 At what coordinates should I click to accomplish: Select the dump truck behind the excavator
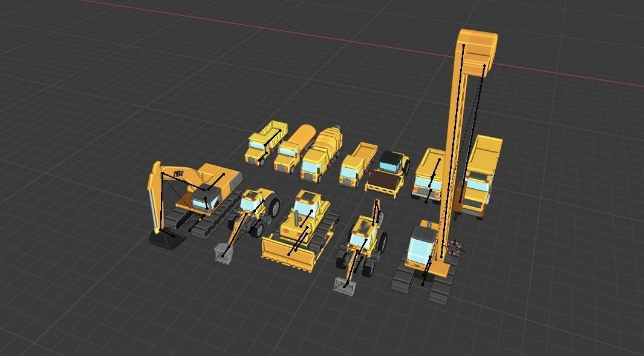coord(265,143)
